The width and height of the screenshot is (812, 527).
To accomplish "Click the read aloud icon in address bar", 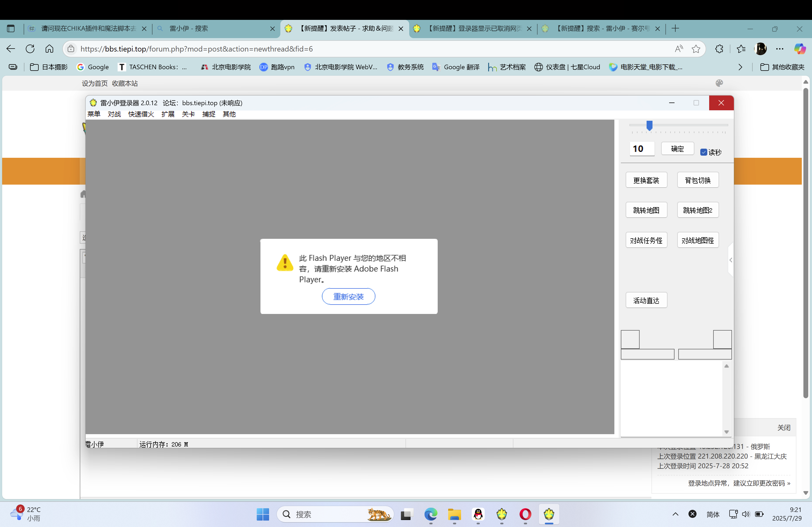I will 679,49.
